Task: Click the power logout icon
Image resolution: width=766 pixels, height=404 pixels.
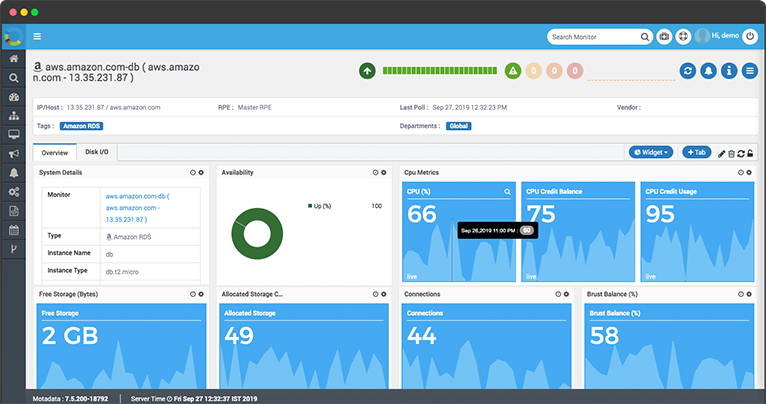Action: (750, 37)
